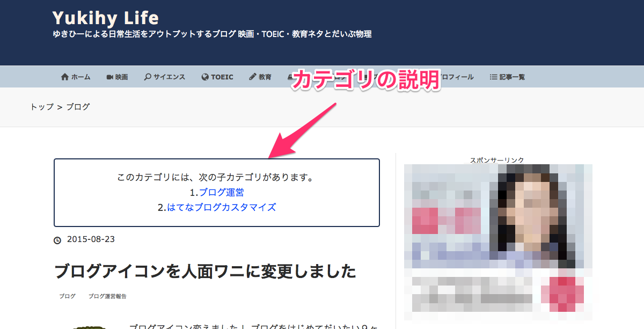Open the ブログ運営 subcategory link

(x=222, y=192)
